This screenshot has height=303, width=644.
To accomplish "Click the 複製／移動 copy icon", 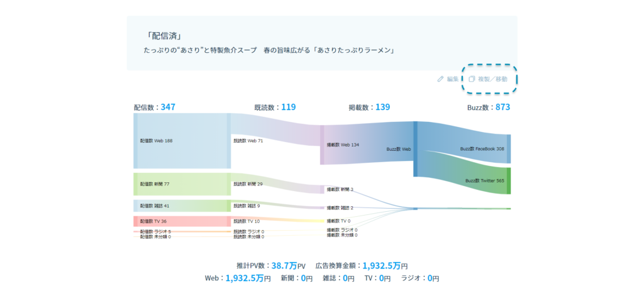I will 472,79.
